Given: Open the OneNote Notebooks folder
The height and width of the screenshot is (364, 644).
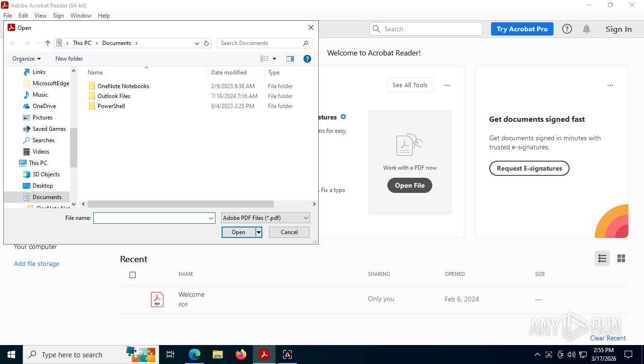Looking at the screenshot, I should pos(123,86).
